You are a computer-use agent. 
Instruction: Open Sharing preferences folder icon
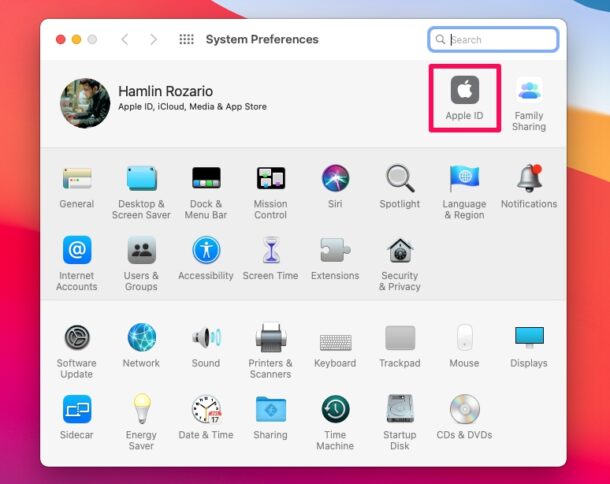pos(271,409)
